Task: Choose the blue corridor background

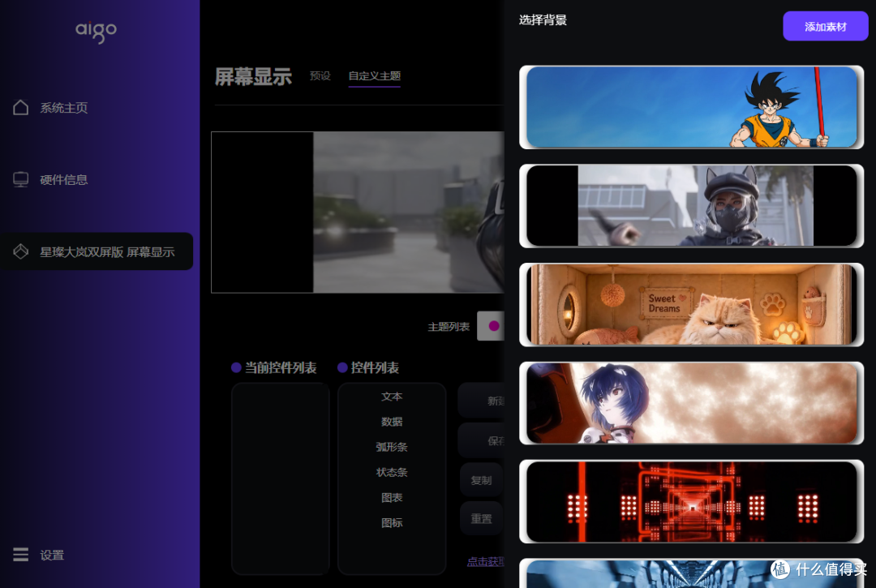Action: 691,573
